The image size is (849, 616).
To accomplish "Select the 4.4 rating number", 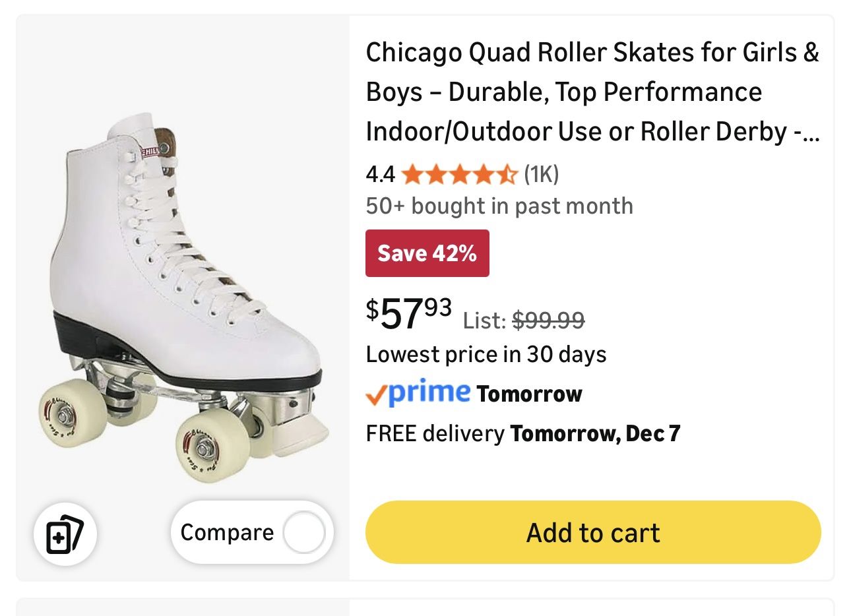I will tap(380, 175).
